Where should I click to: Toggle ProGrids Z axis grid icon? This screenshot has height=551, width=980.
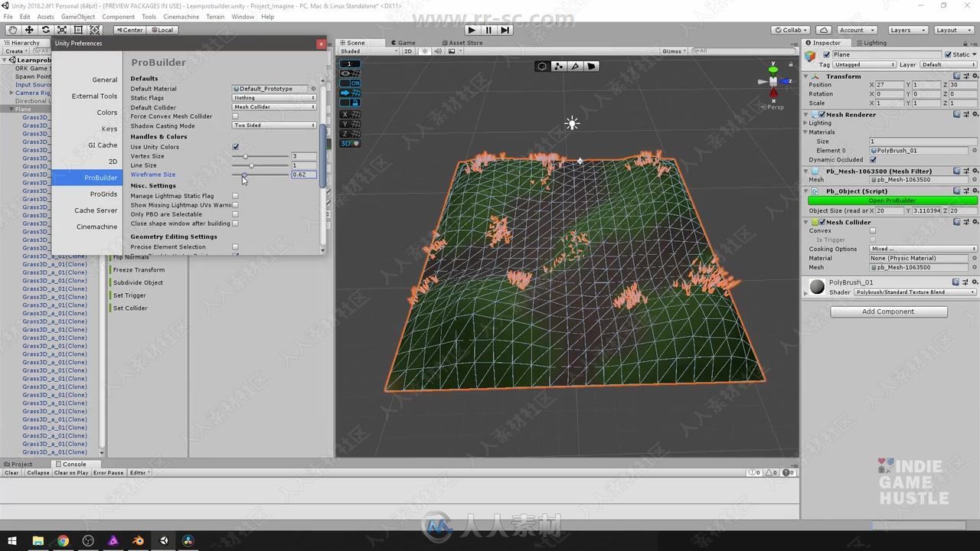[x=350, y=133]
